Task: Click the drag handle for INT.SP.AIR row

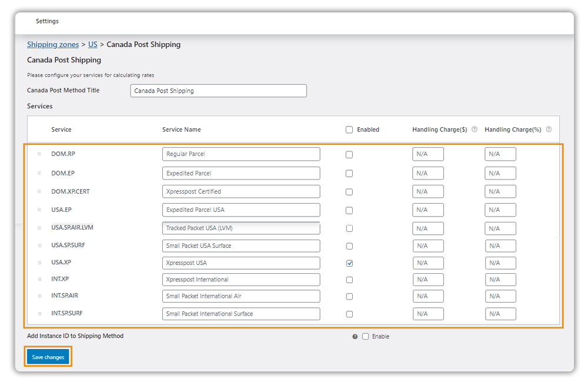Action: pos(39,296)
